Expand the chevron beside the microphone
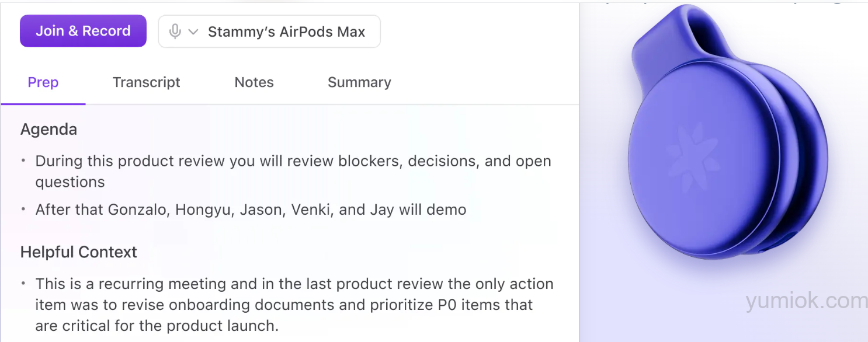The image size is (868, 342). click(x=193, y=32)
